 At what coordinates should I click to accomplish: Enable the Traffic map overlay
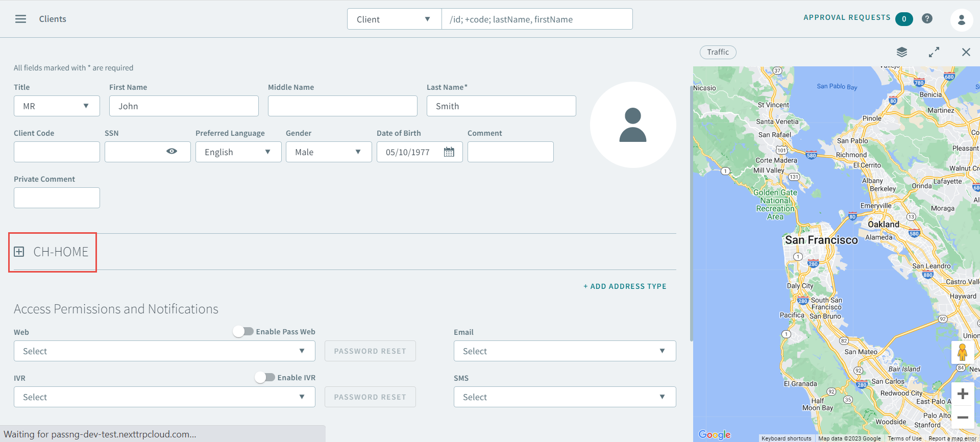point(718,52)
